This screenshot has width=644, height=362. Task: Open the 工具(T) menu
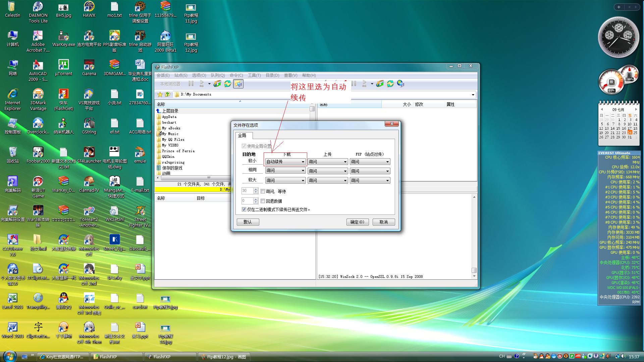click(254, 75)
